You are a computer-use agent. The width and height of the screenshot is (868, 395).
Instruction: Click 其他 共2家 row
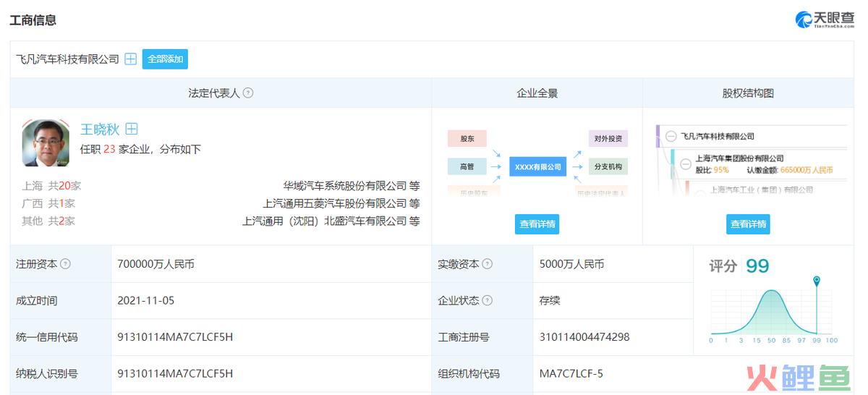pos(48,221)
